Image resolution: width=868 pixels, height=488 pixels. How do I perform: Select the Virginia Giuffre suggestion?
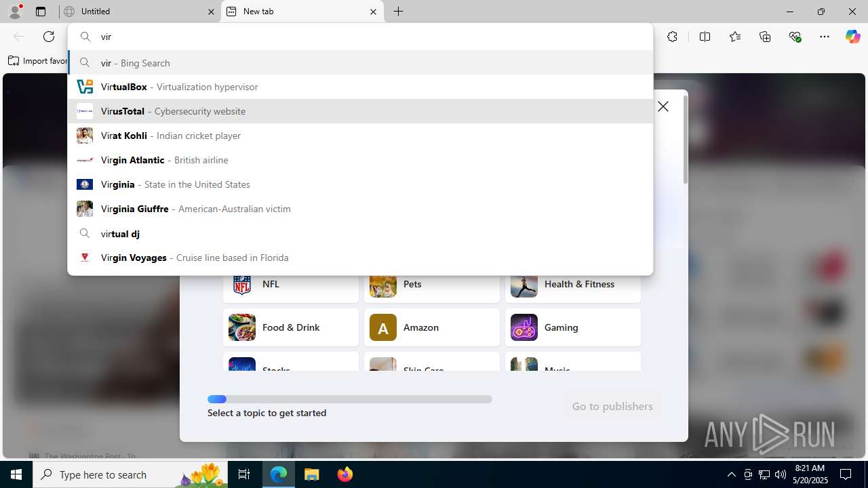click(360, 209)
